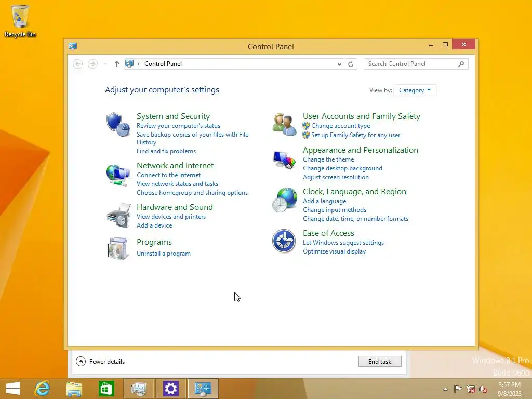Click Control Panel title bar icon
The width and height of the screenshot is (532, 399).
pyautogui.click(x=73, y=46)
